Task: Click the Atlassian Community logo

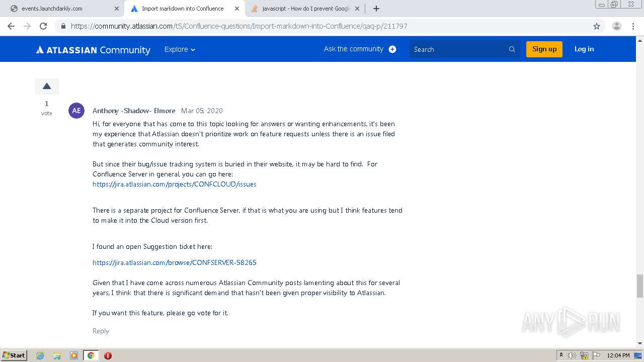Action: pyautogui.click(x=93, y=50)
